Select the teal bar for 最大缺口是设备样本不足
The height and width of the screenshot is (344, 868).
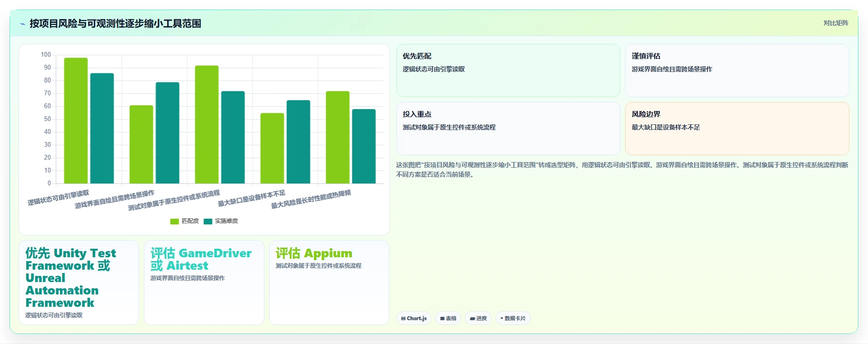coord(298,142)
